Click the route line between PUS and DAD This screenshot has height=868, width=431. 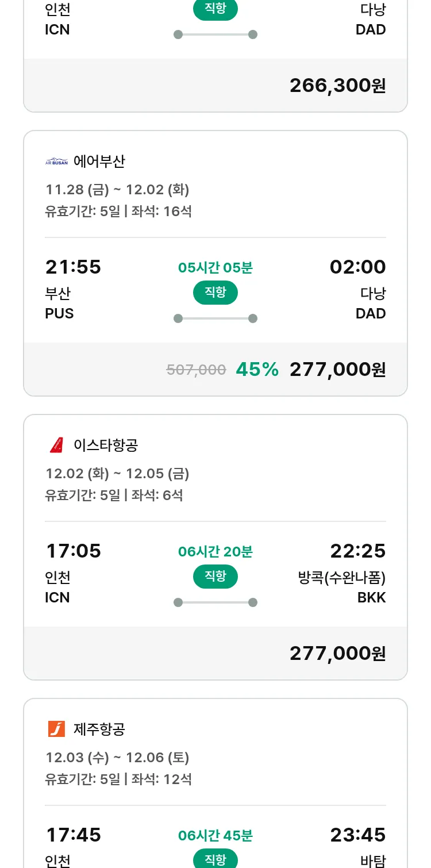[215, 318]
